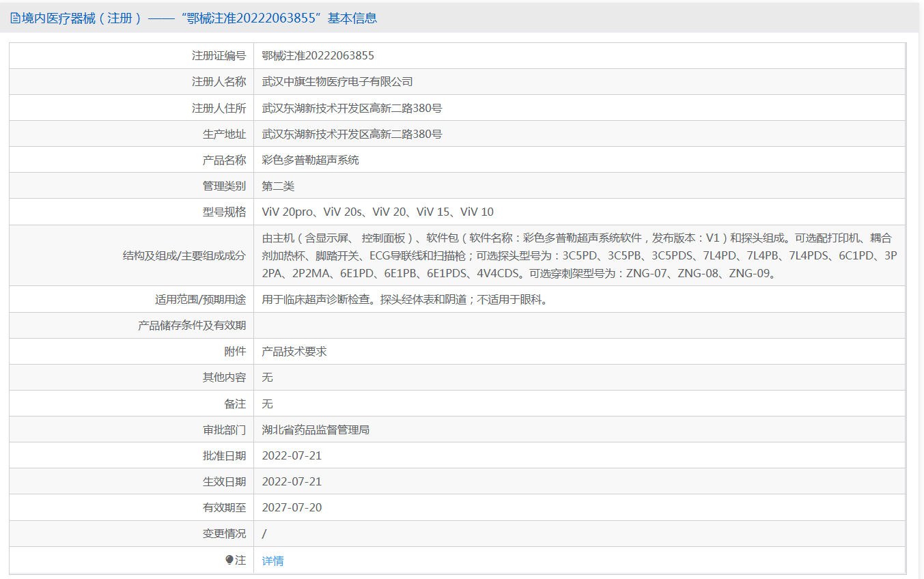Select the 生效日期 label
Image resolution: width=924 pixels, height=579 pixels.
(224, 482)
